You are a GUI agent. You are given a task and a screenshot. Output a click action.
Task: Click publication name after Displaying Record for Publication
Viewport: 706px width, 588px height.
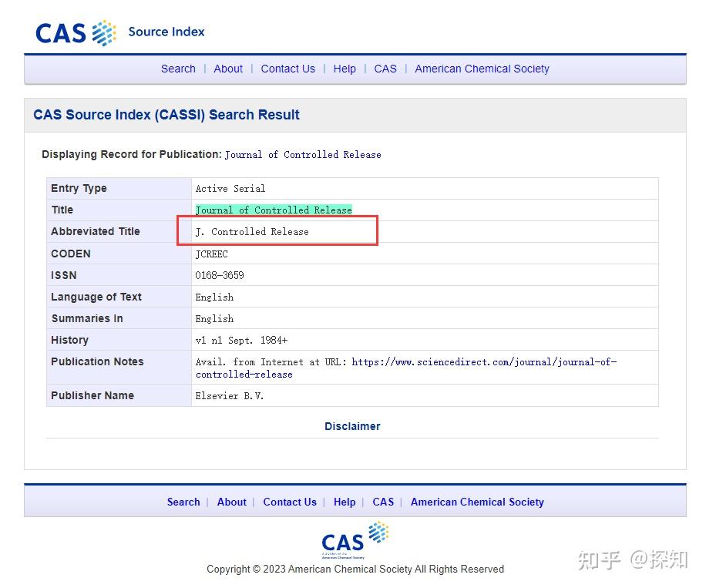pos(303,155)
